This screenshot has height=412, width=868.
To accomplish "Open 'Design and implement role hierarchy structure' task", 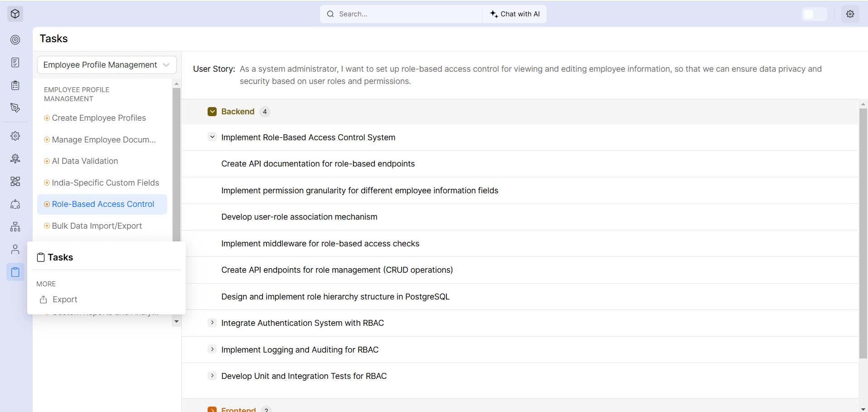I will pyautogui.click(x=335, y=297).
